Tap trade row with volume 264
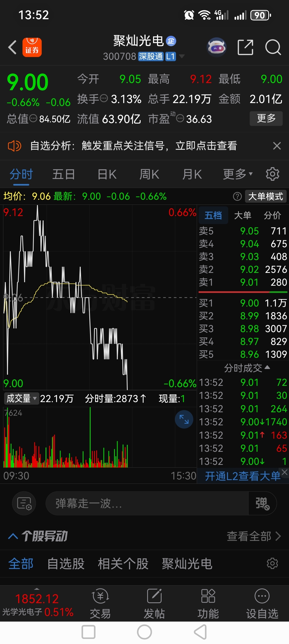Image resolution: width=289 pixels, height=644 pixels. [x=243, y=409]
